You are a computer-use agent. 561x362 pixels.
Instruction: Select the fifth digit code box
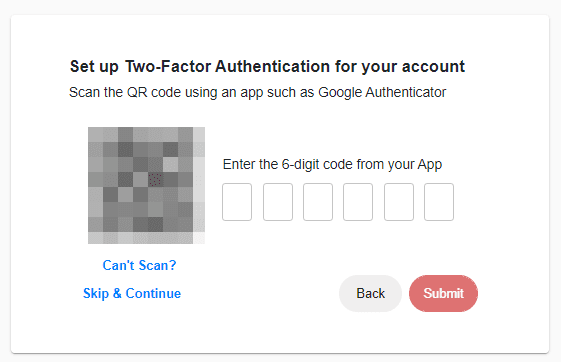click(x=399, y=202)
